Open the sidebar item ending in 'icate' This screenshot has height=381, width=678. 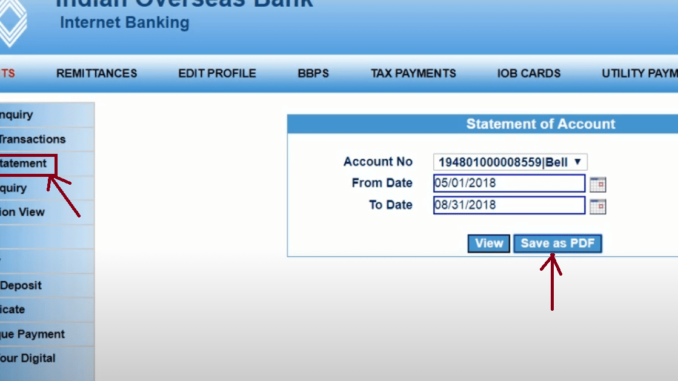(x=47, y=310)
